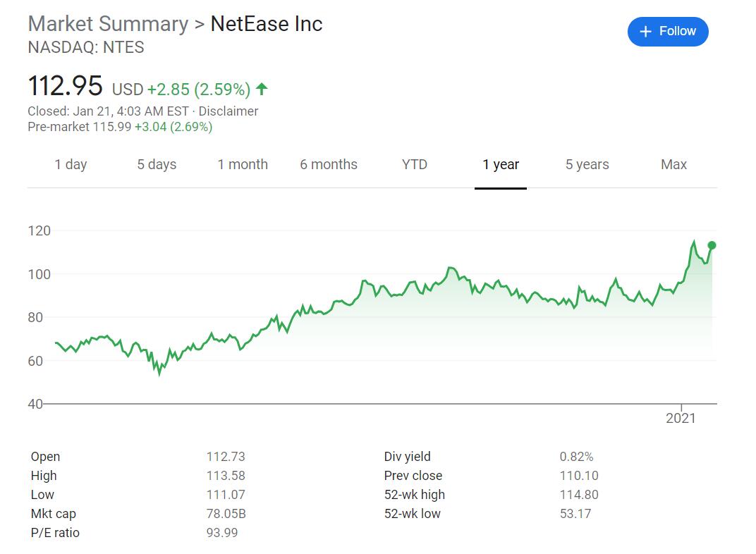Click the green endpoint dot on chart
This screenshot has width=756, height=554.
712,245
